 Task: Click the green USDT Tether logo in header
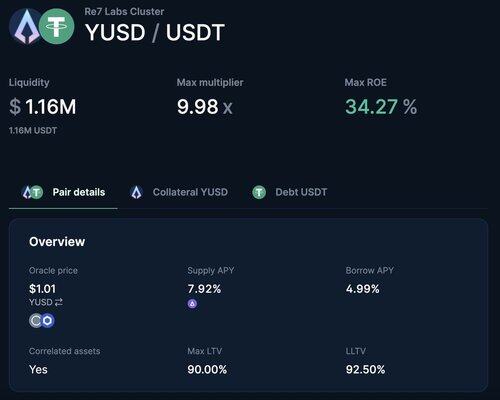(x=56, y=26)
